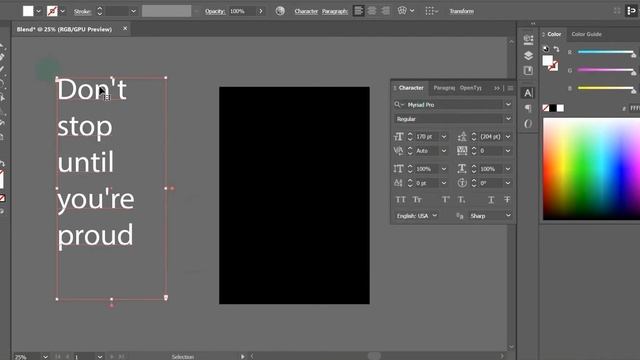
Task: Click the baseline shift 0 pt field
Action: (x=427, y=183)
